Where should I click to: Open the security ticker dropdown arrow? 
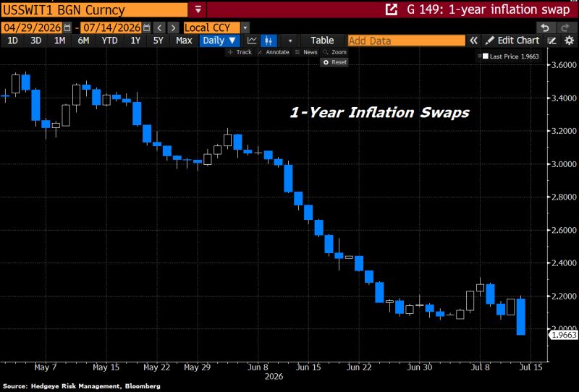pyautogui.click(x=198, y=9)
